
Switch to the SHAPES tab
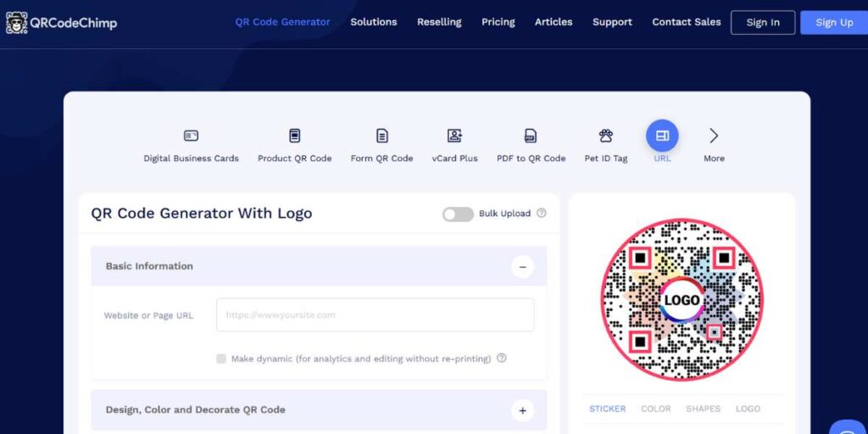(703, 409)
